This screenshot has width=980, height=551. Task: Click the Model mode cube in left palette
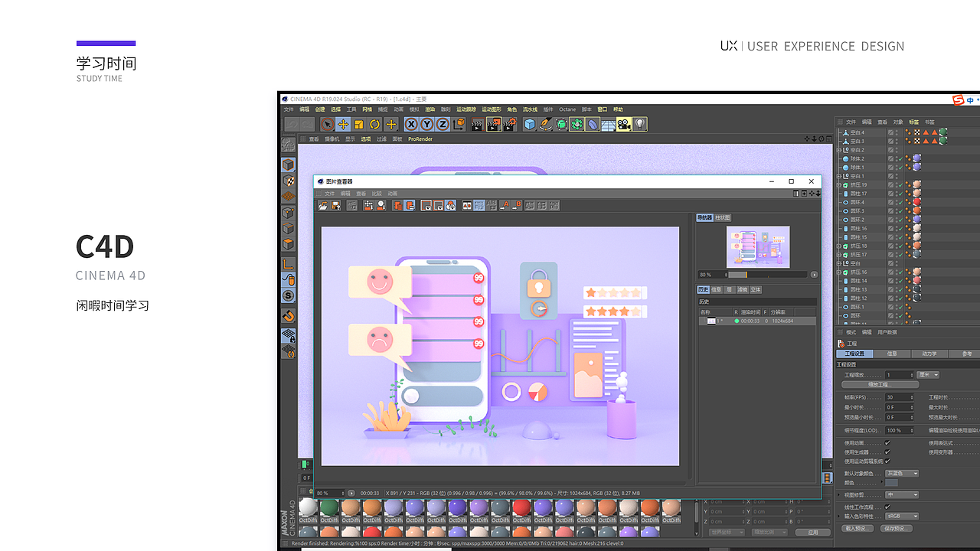click(x=288, y=165)
